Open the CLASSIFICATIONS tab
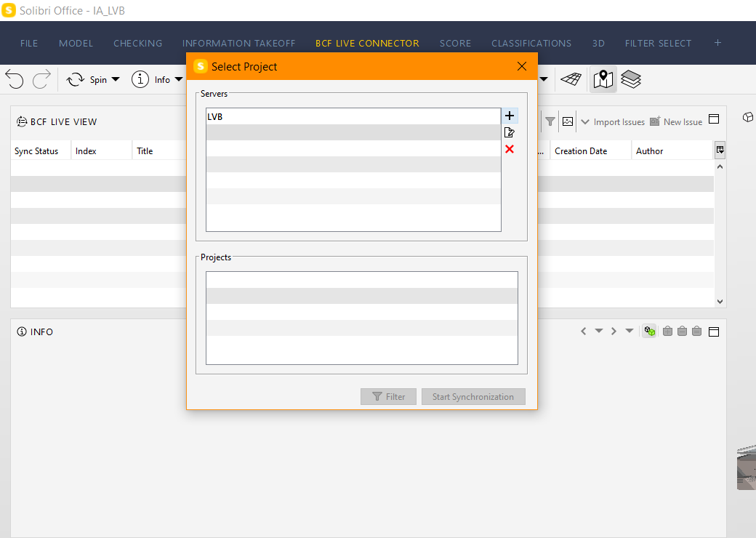 (x=531, y=44)
